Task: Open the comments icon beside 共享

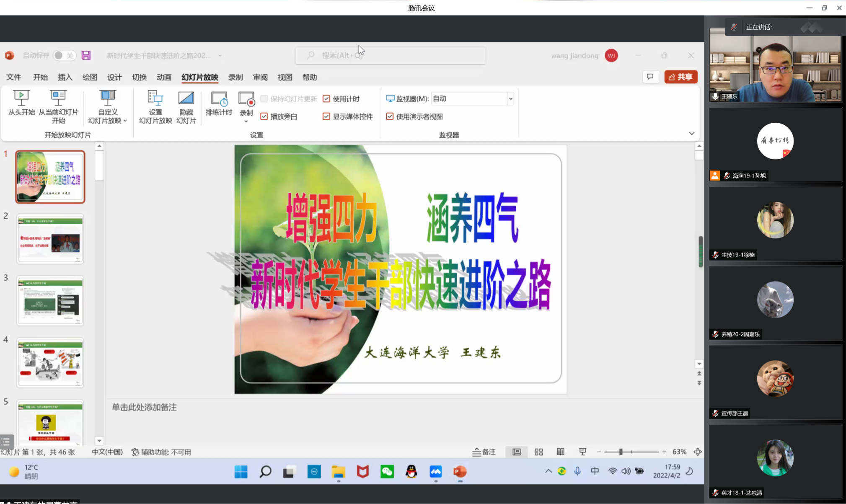Action: (x=650, y=77)
